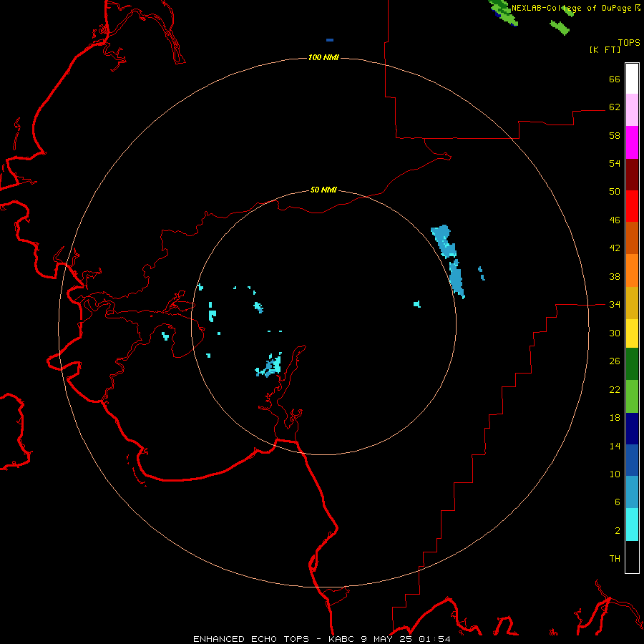The image size is (644, 644).
Task: Click the "9 MAY 25" date text
Action: [x=388, y=639]
